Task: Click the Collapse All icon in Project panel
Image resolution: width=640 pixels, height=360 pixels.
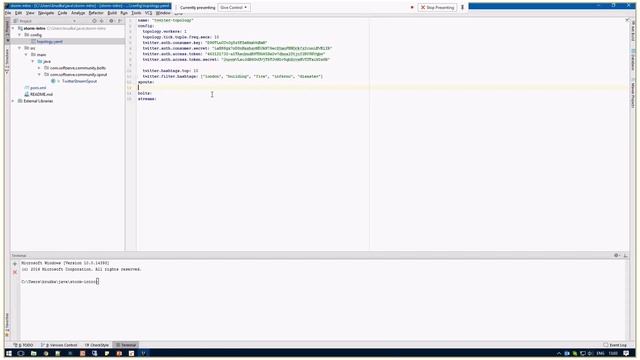Action: coord(102,21)
